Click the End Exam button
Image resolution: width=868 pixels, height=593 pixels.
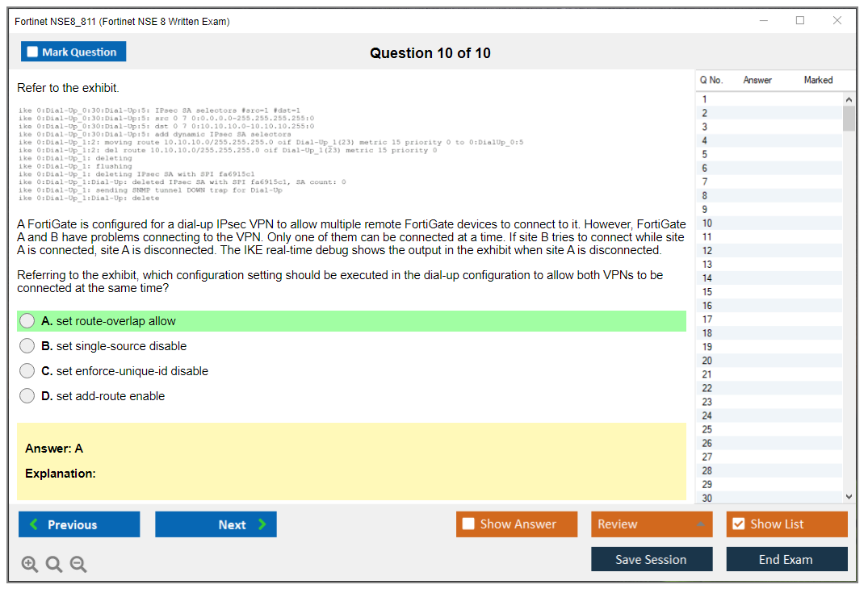coord(786,559)
